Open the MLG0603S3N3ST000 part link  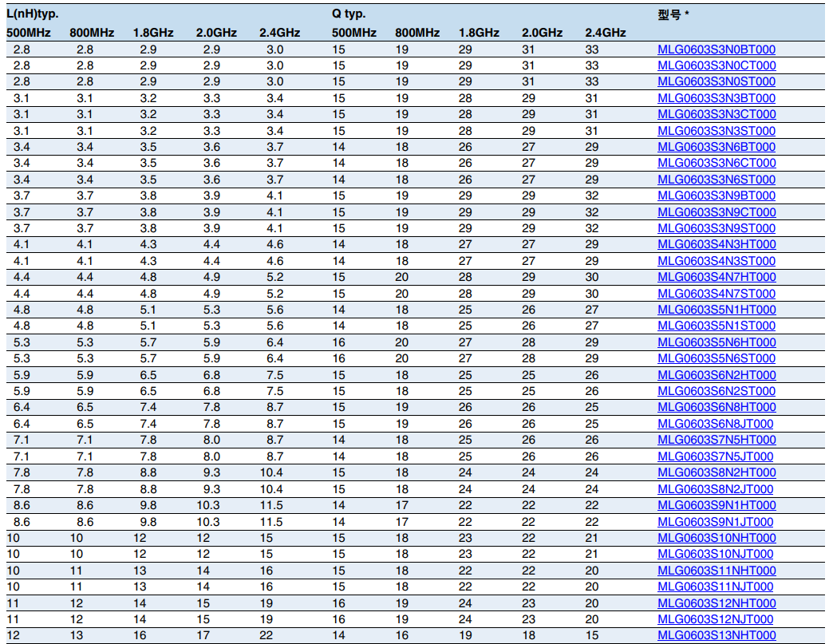coord(717,131)
